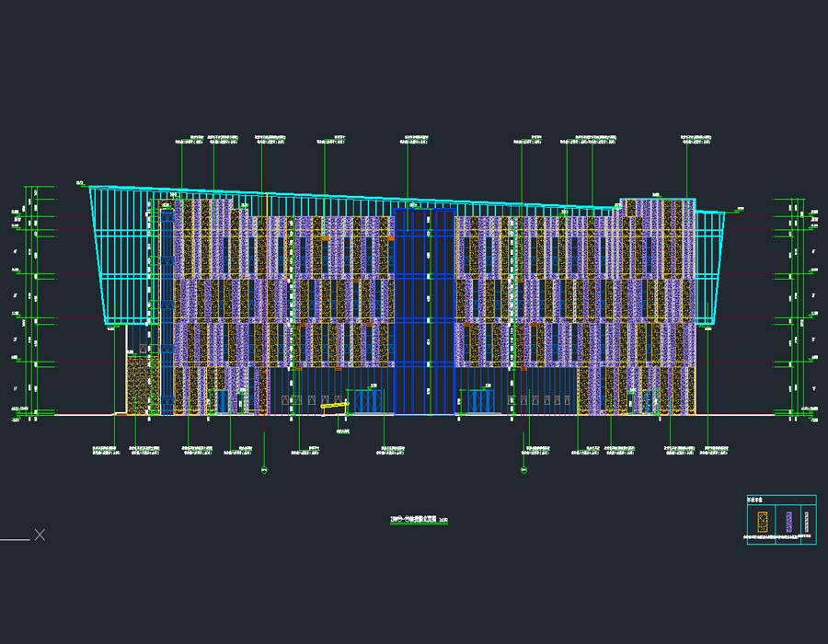Screen dimensions: 828x644
Task: Select the raised parapet block at roof right
Action: [x=656, y=208]
